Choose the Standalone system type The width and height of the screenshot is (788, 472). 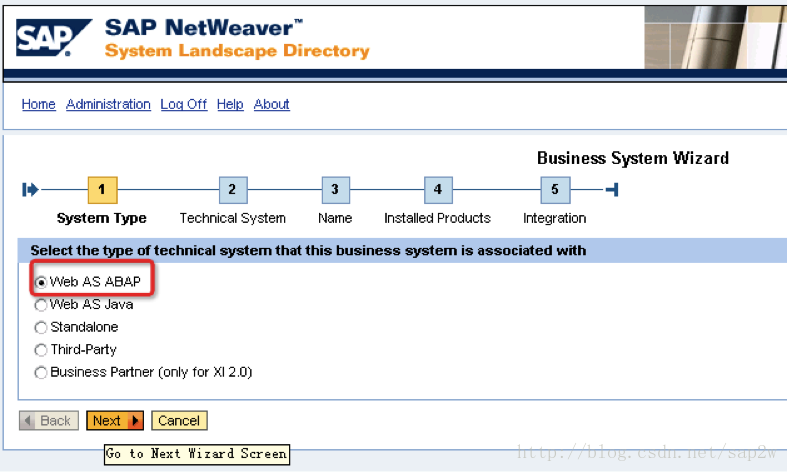click(41, 328)
